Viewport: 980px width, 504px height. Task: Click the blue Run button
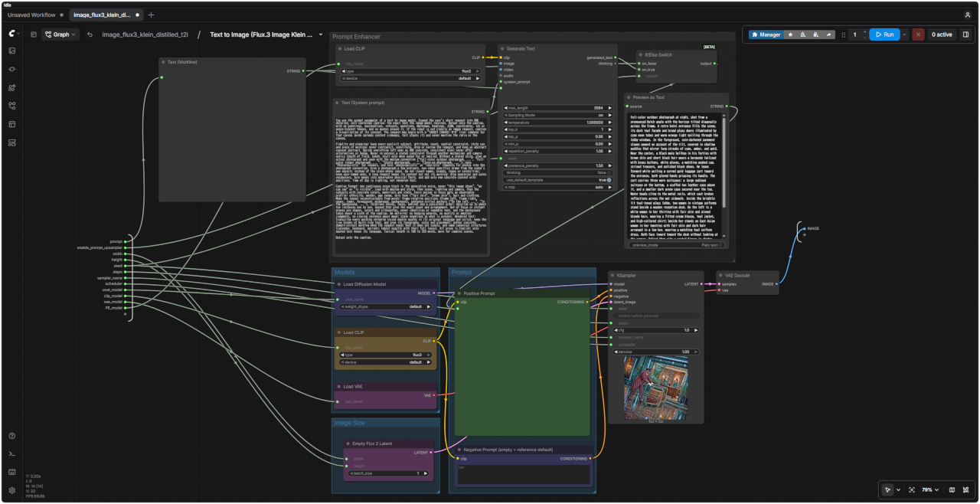click(884, 34)
